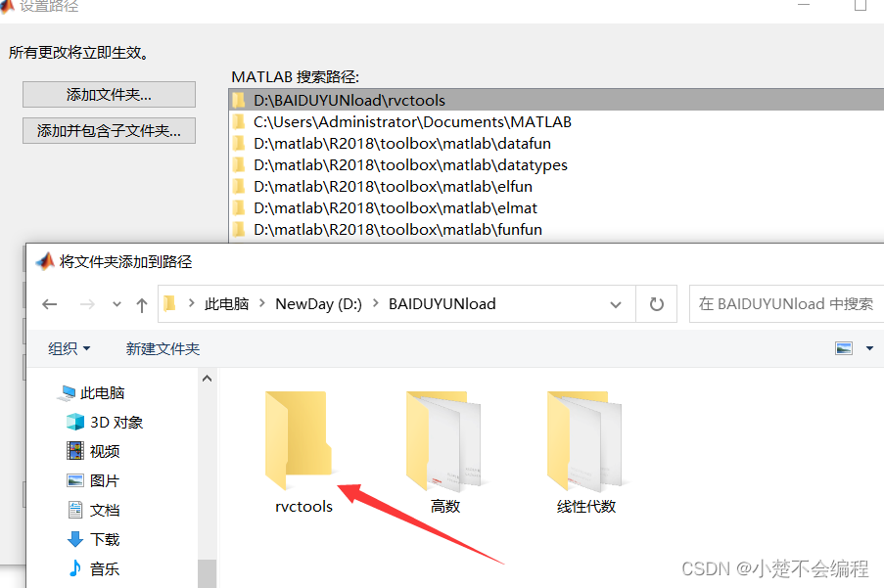The height and width of the screenshot is (588, 884).
Task: Refresh the BAIDUYUNload folder view
Action: (x=656, y=304)
